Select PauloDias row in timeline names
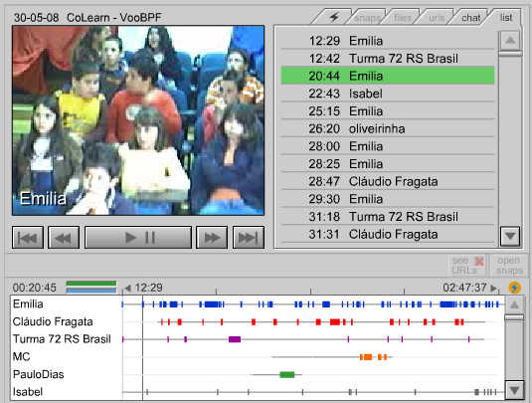 click(39, 374)
